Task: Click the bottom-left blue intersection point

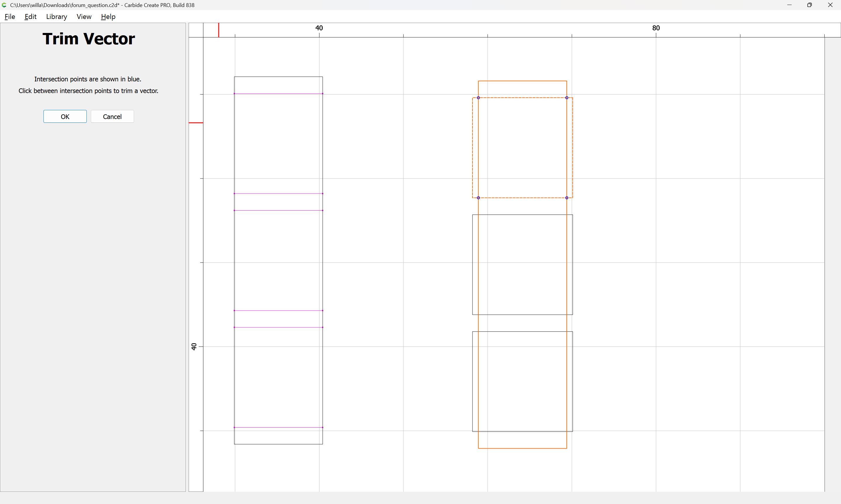Action: point(478,198)
